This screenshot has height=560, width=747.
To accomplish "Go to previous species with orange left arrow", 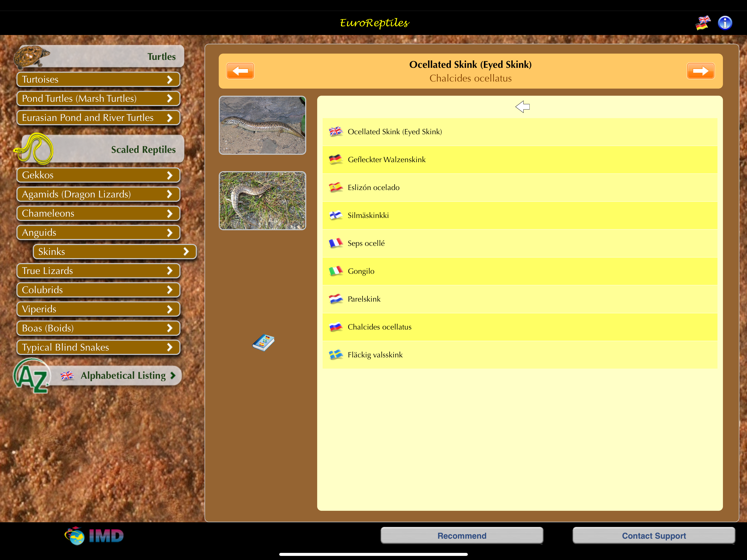I will (x=240, y=71).
